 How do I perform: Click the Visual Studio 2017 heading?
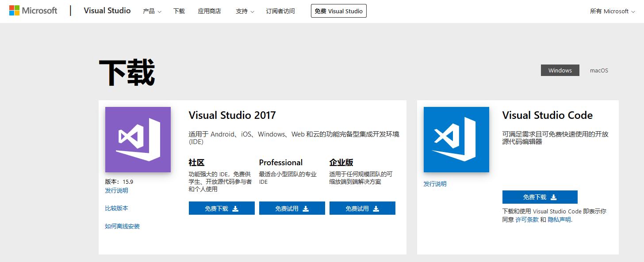click(x=232, y=115)
